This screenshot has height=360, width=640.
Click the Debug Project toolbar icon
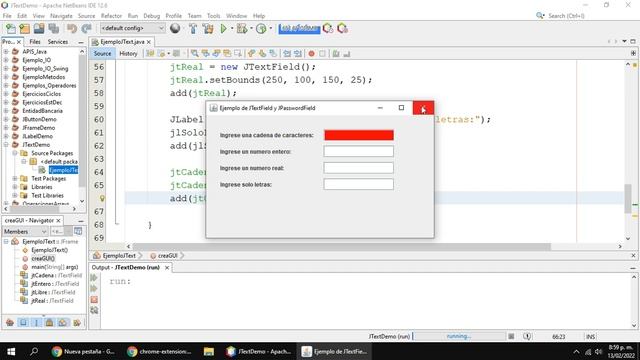click(242, 29)
